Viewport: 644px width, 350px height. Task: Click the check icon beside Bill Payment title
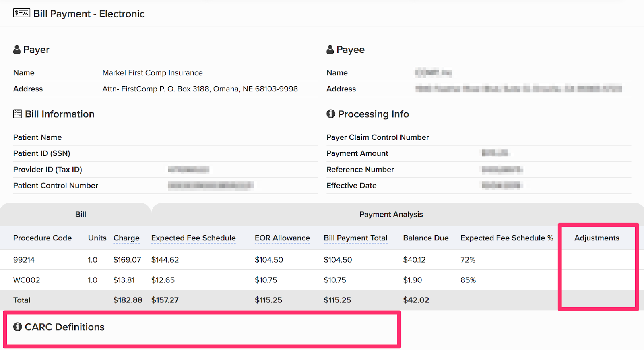(x=21, y=13)
